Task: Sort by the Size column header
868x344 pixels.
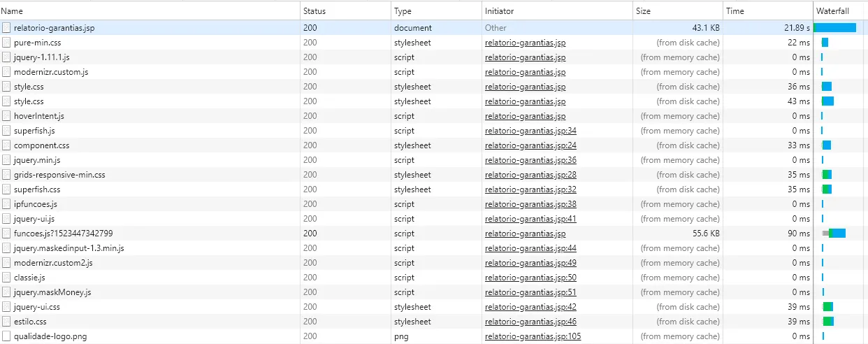Action: point(644,11)
